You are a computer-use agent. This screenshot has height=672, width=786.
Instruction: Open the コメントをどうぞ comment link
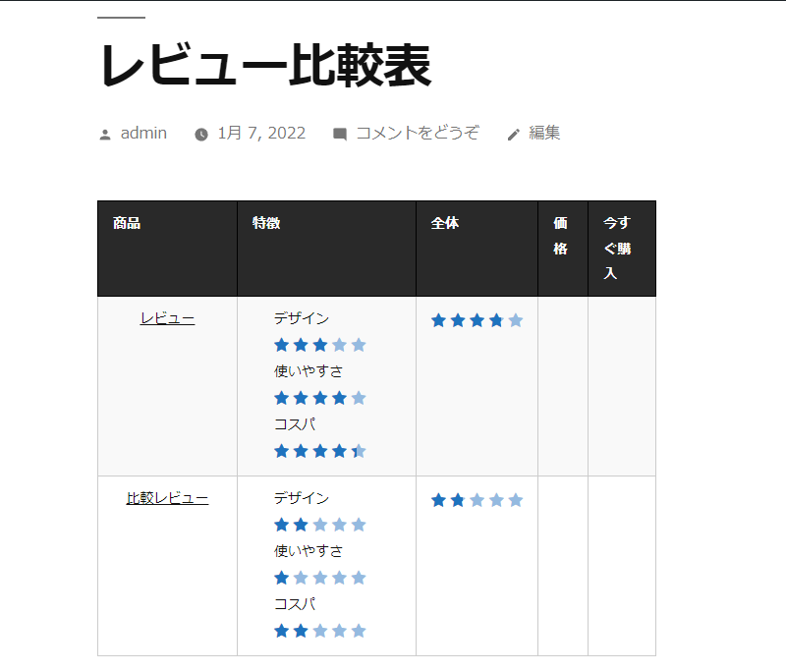point(418,133)
